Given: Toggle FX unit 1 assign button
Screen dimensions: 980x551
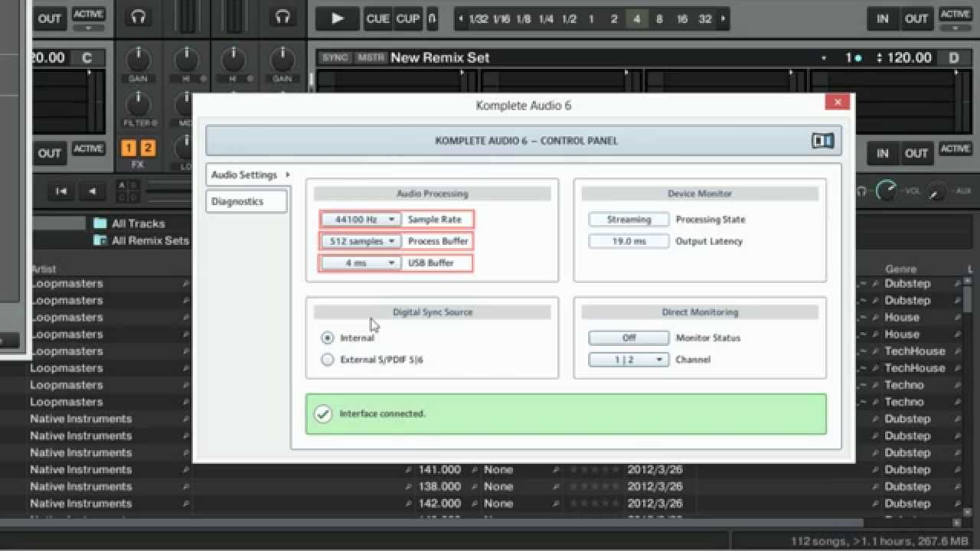Looking at the screenshot, I should click(129, 148).
